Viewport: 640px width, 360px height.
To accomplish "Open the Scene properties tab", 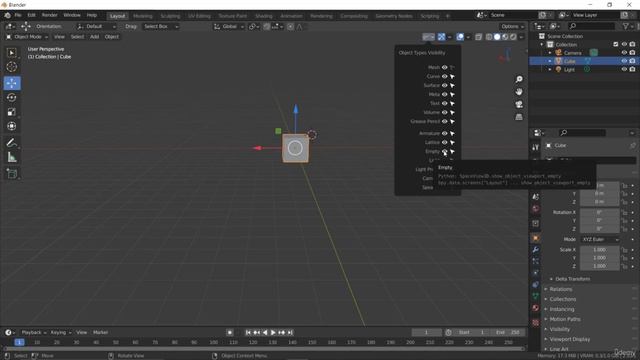I will (536, 197).
